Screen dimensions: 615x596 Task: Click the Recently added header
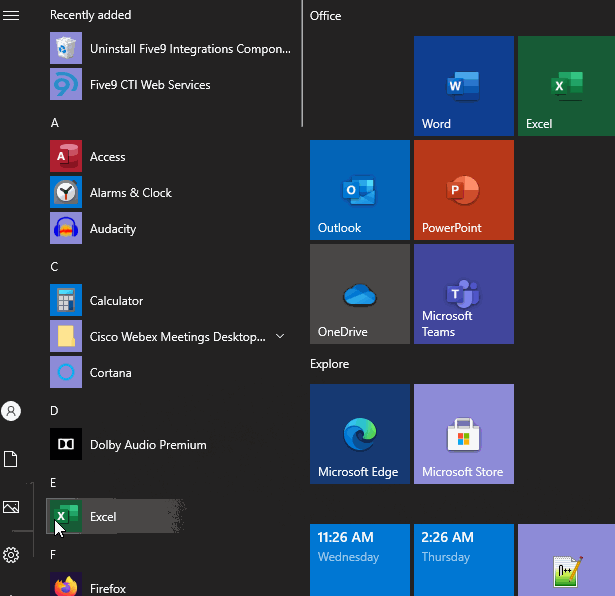(91, 15)
